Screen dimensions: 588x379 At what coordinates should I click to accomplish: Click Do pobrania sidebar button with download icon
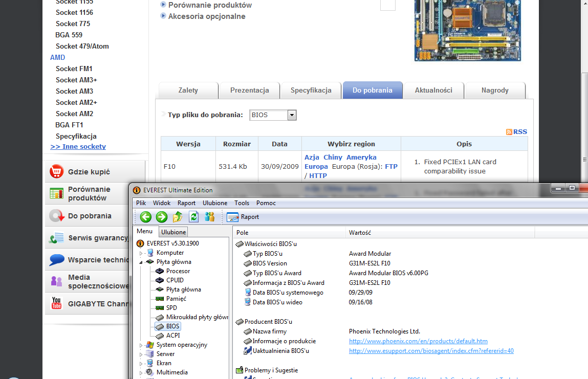tap(88, 216)
